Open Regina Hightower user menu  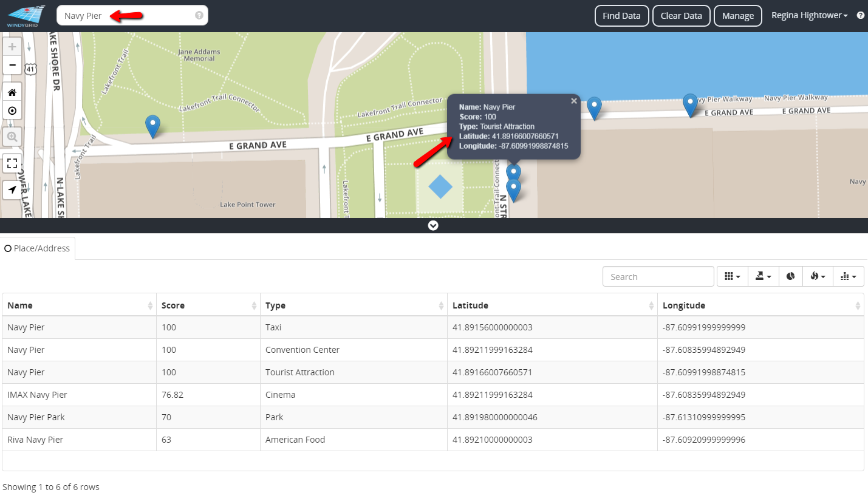pos(809,16)
